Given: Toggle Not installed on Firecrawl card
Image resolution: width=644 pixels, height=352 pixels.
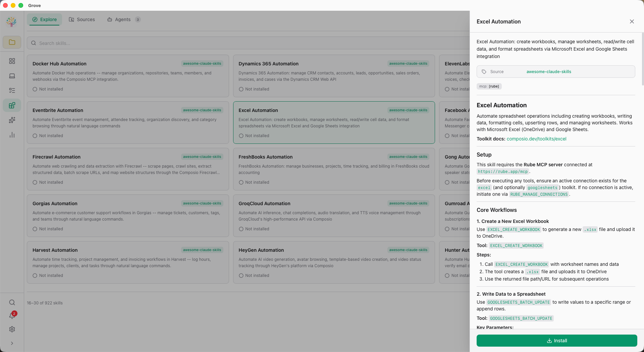Looking at the screenshot, I should [x=48, y=182].
